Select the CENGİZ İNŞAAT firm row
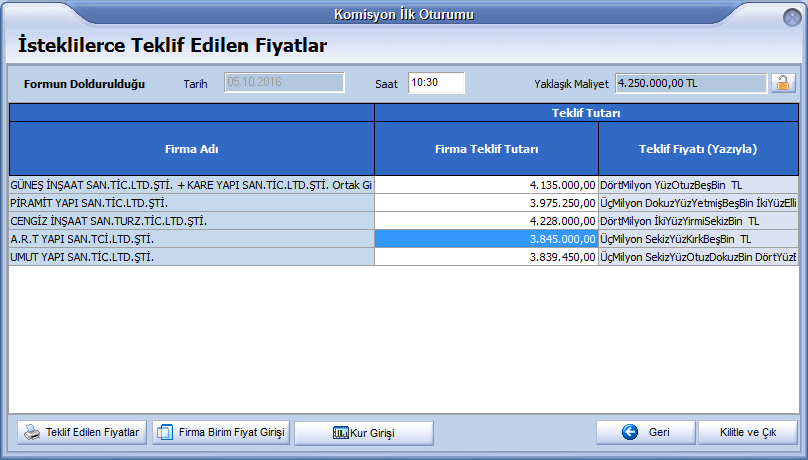 pyautogui.click(x=191, y=221)
